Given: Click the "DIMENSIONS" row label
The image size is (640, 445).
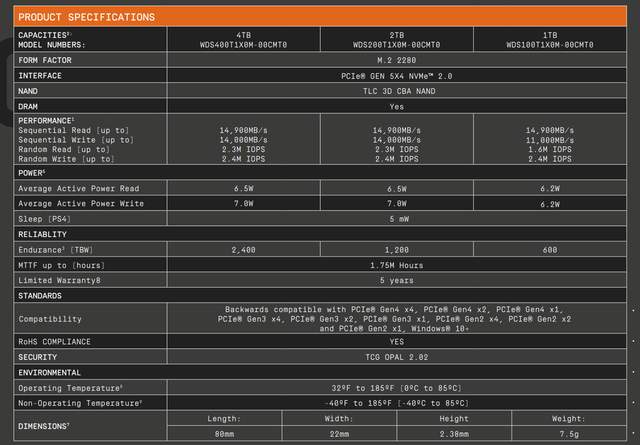Looking at the screenshot, I should click(44, 426).
